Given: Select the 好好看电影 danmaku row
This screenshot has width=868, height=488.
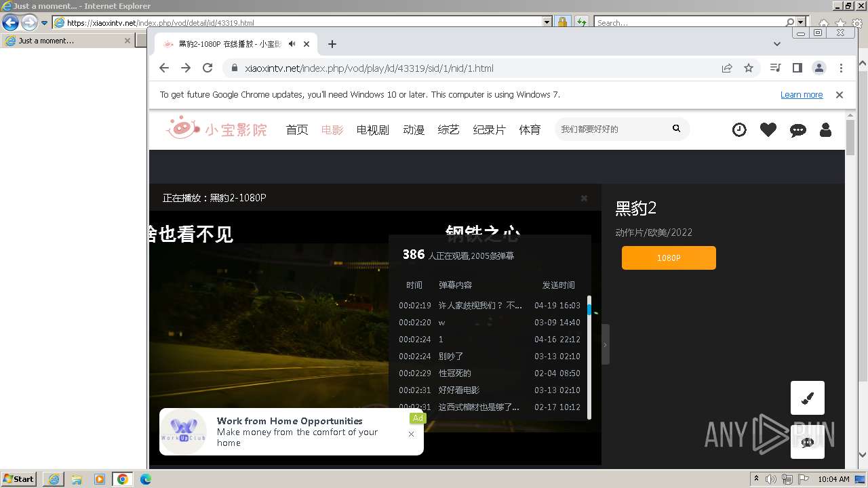Looking at the screenshot, I should click(x=490, y=390).
